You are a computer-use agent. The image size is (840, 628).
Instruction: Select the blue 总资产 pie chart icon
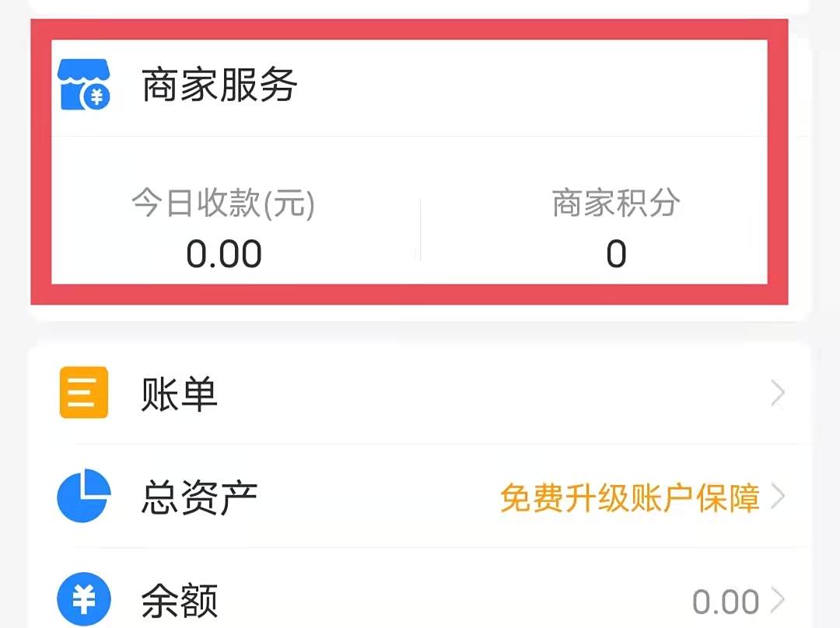tap(84, 496)
